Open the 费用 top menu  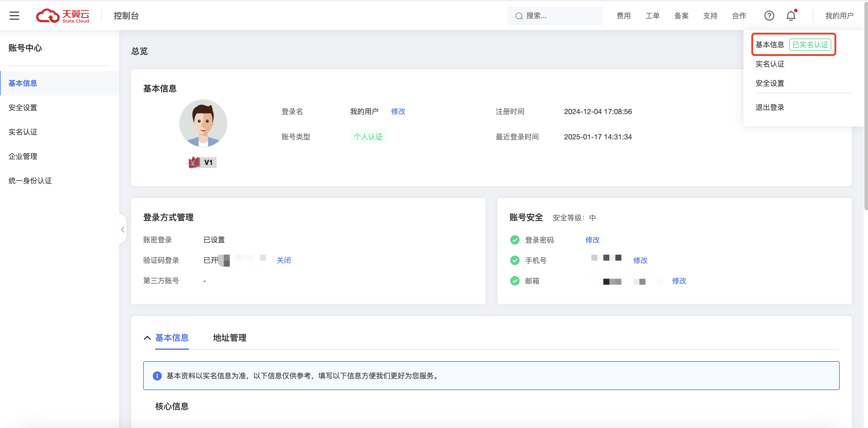coord(623,16)
